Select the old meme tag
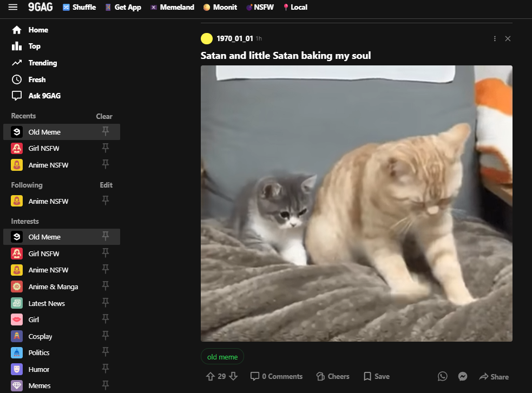 [222, 357]
